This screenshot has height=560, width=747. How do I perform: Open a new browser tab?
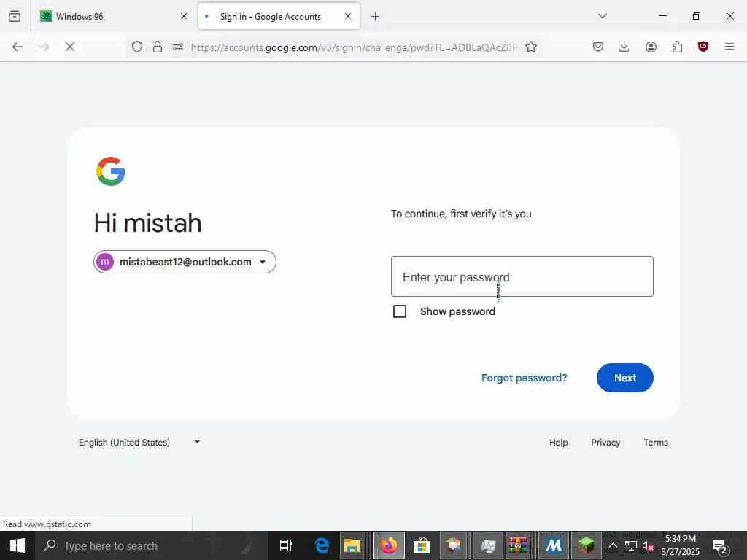(x=376, y=17)
